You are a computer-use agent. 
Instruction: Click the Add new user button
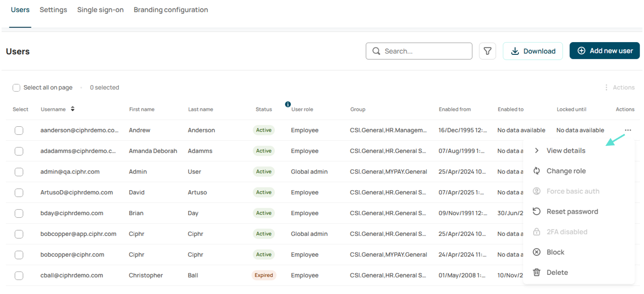605,51
